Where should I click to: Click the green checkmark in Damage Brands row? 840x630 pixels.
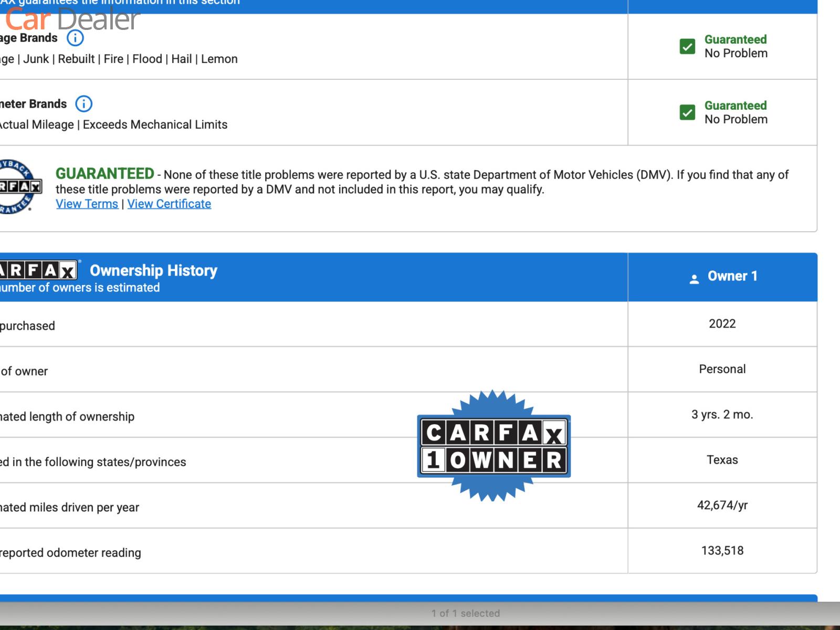pyautogui.click(x=687, y=46)
